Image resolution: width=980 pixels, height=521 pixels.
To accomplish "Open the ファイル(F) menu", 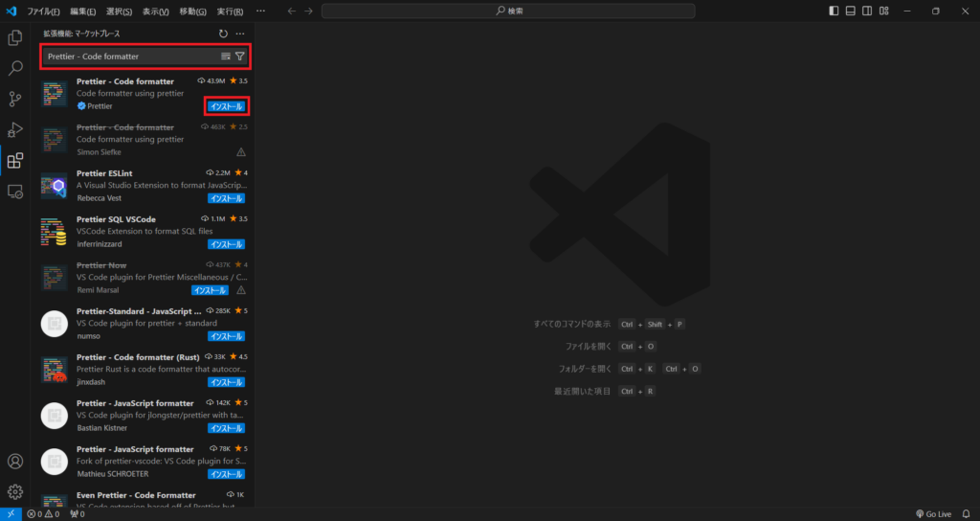I will point(43,11).
